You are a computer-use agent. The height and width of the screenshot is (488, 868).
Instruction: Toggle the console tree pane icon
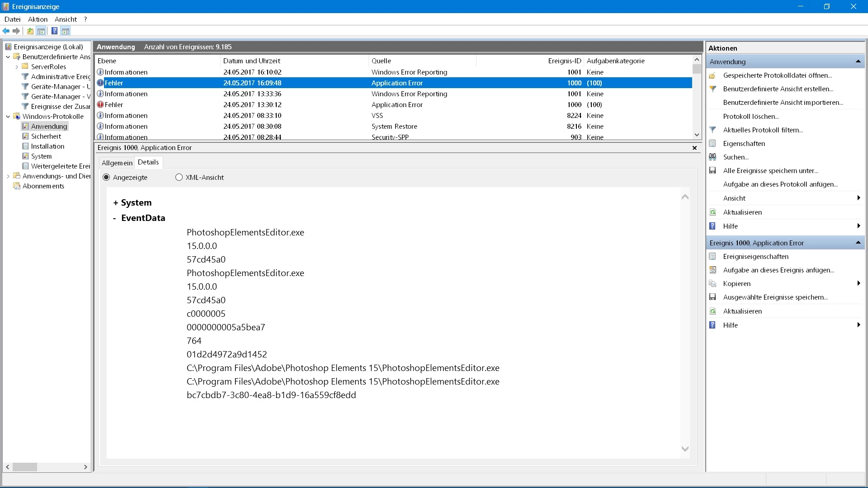point(41,31)
